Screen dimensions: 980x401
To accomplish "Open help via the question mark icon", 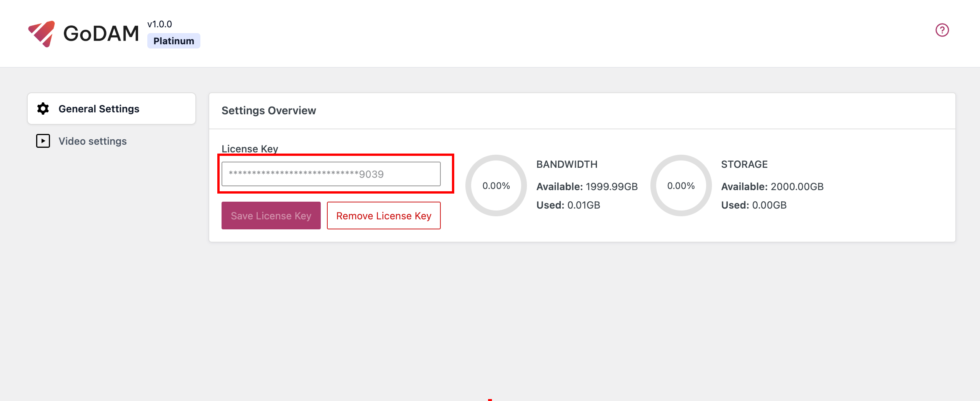I will pyautogui.click(x=942, y=30).
